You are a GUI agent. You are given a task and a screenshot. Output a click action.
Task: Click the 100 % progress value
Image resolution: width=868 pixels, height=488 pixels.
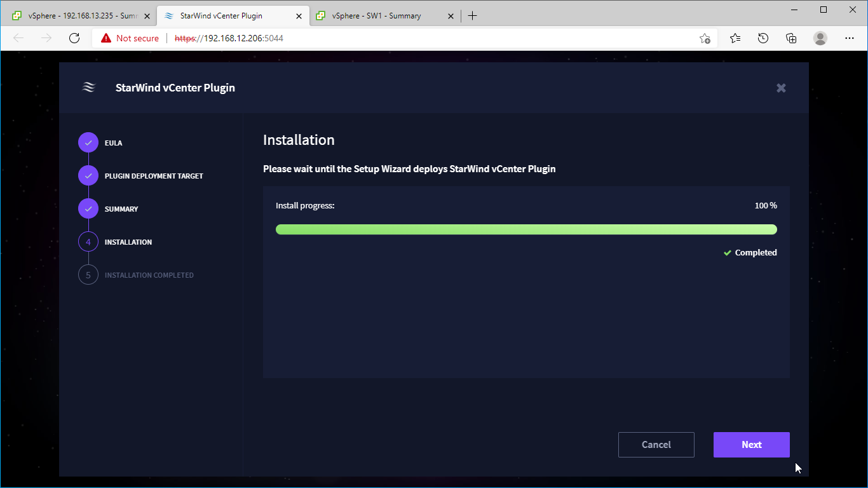coord(766,206)
